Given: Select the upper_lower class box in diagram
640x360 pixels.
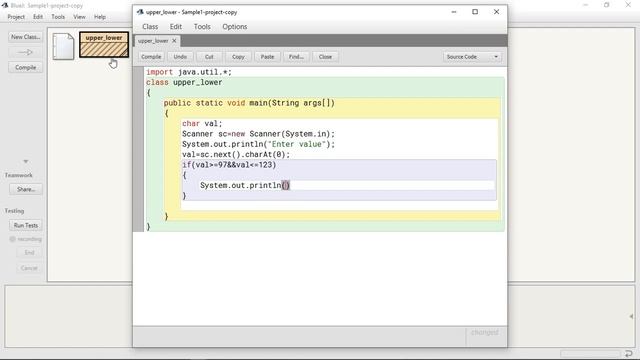Looking at the screenshot, I should tap(104, 44).
